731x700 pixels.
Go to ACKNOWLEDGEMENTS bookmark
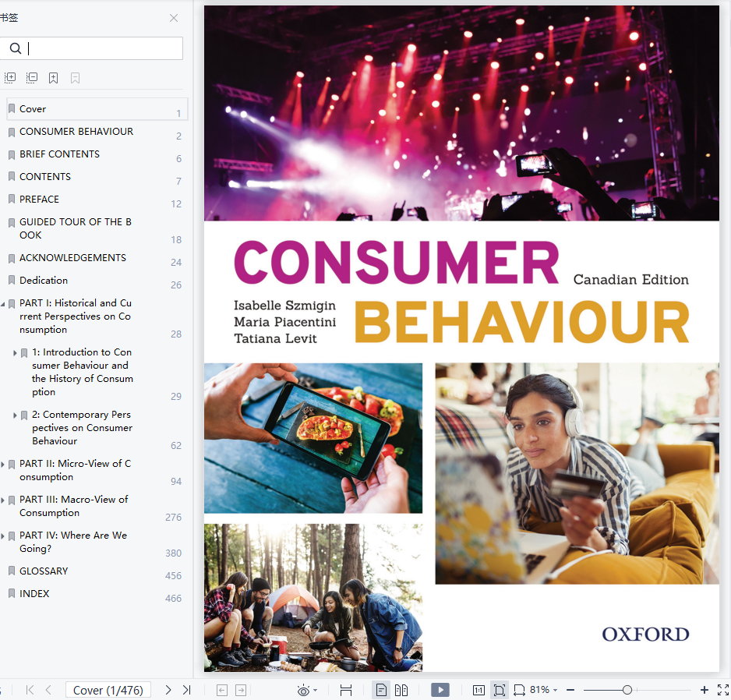click(72, 258)
